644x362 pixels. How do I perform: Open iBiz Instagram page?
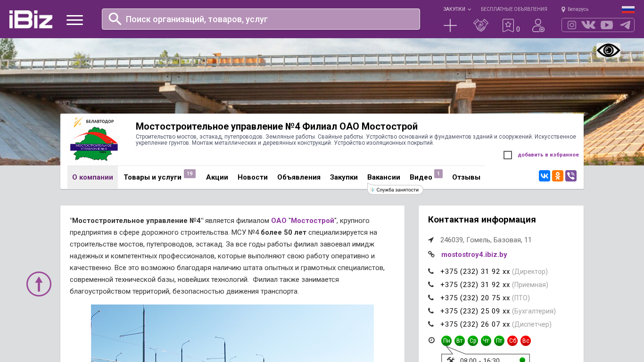572,25
